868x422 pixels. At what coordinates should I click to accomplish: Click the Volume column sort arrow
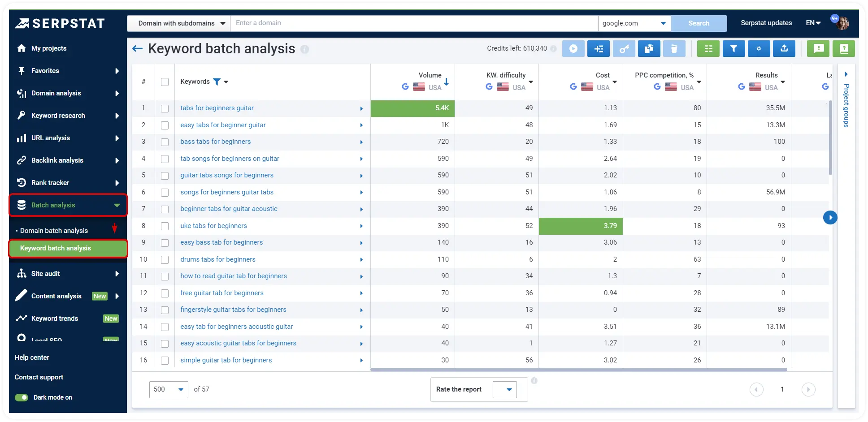(x=447, y=82)
